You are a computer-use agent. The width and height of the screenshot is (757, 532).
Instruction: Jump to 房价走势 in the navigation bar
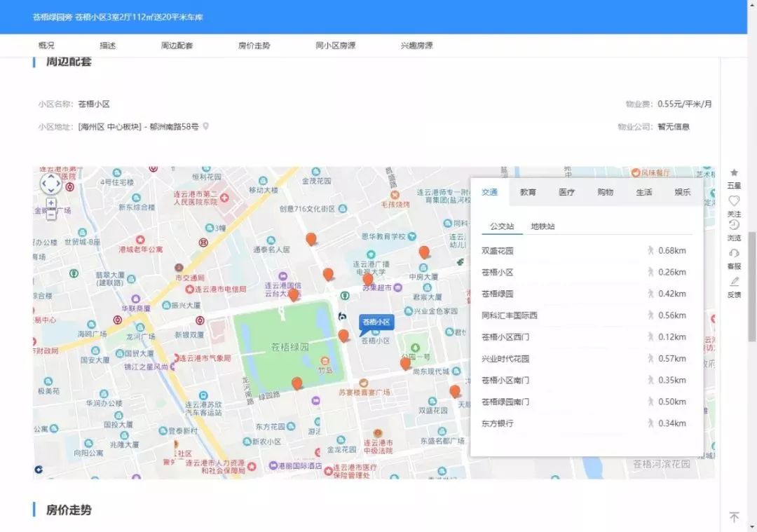[x=254, y=46]
